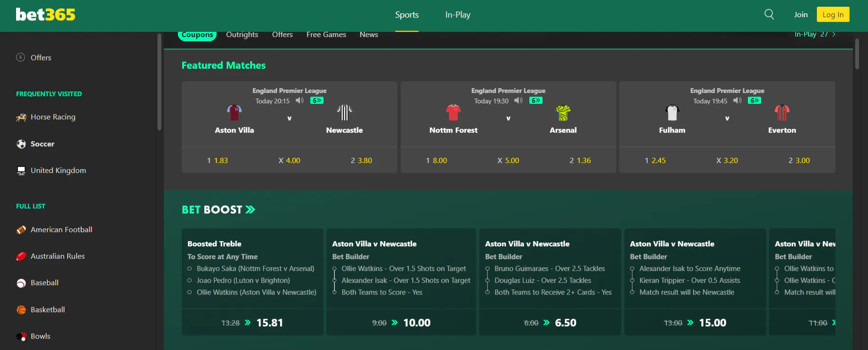The width and height of the screenshot is (868, 350).
Task: Click the Everton red striped shirt icon
Action: 782,113
